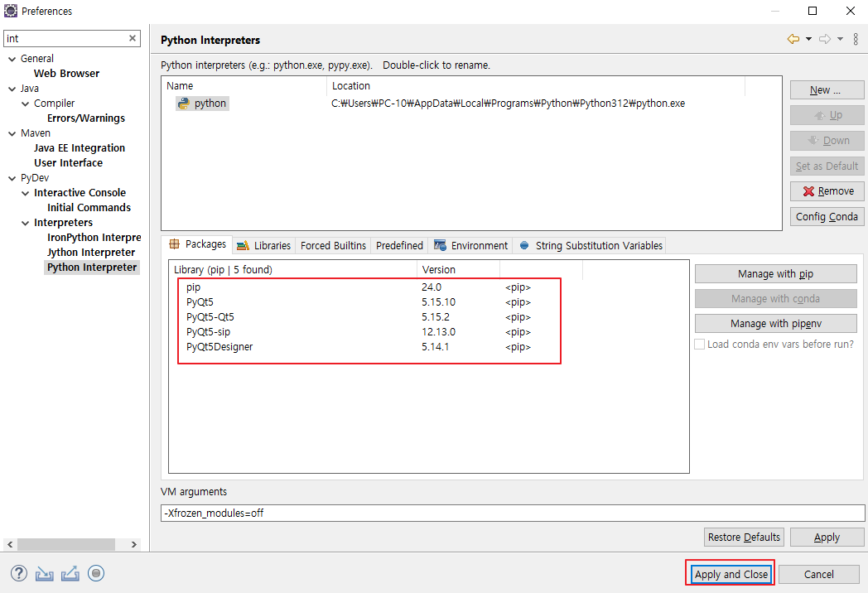This screenshot has width=868, height=593.
Task: Select Web Browser in the tree
Action: [66, 74]
